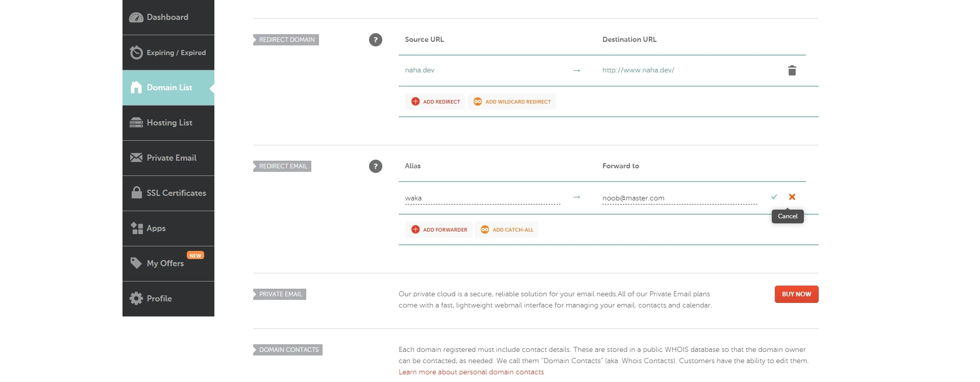Image resolution: width=980 pixels, height=382 pixels.
Task: Confirm the email forwarder with the checkmark
Action: [774, 197]
